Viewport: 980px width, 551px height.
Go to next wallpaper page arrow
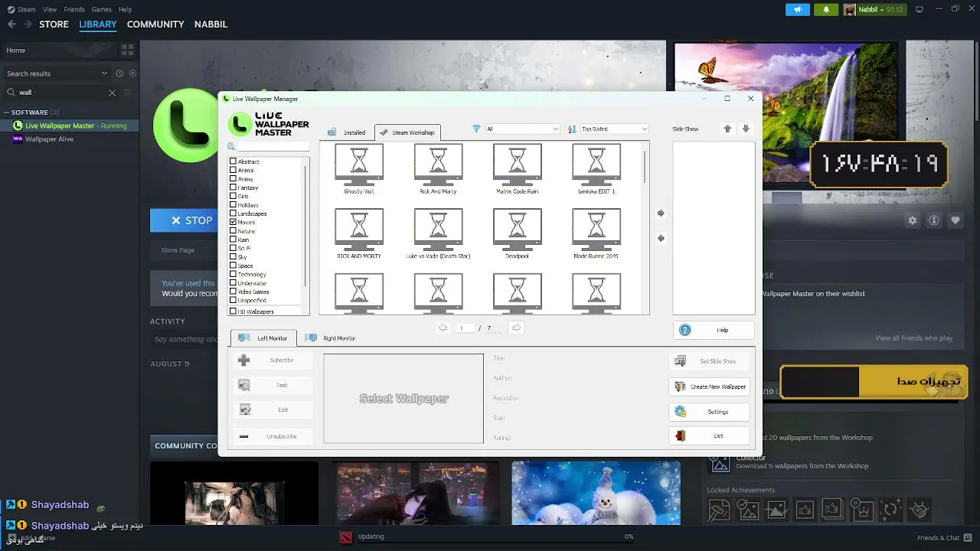(516, 328)
